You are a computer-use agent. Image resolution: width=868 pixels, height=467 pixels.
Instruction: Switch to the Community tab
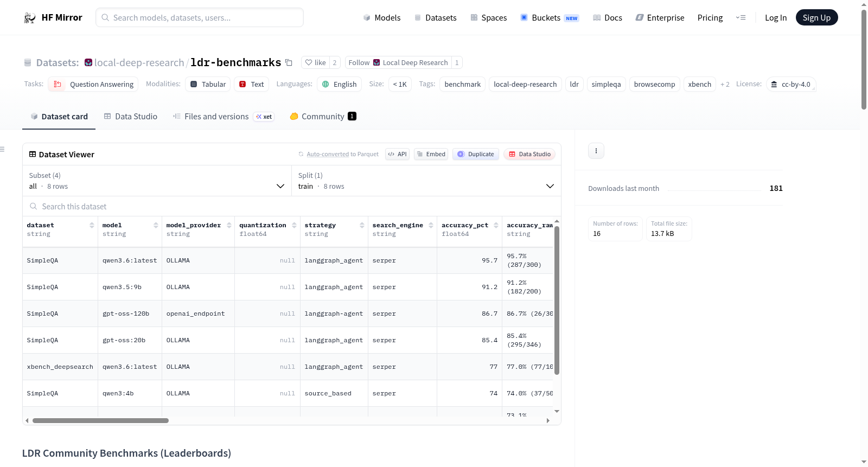pyautogui.click(x=323, y=117)
